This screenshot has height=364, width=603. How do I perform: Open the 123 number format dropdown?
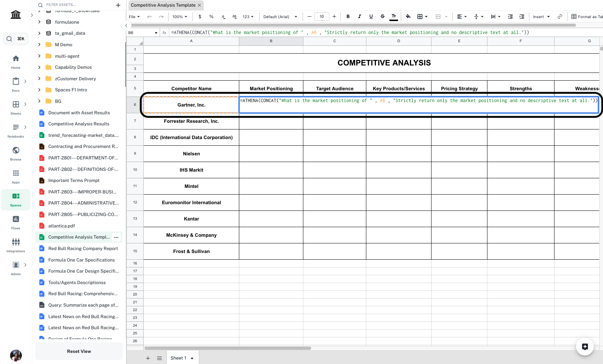pyautogui.click(x=248, y=17)
